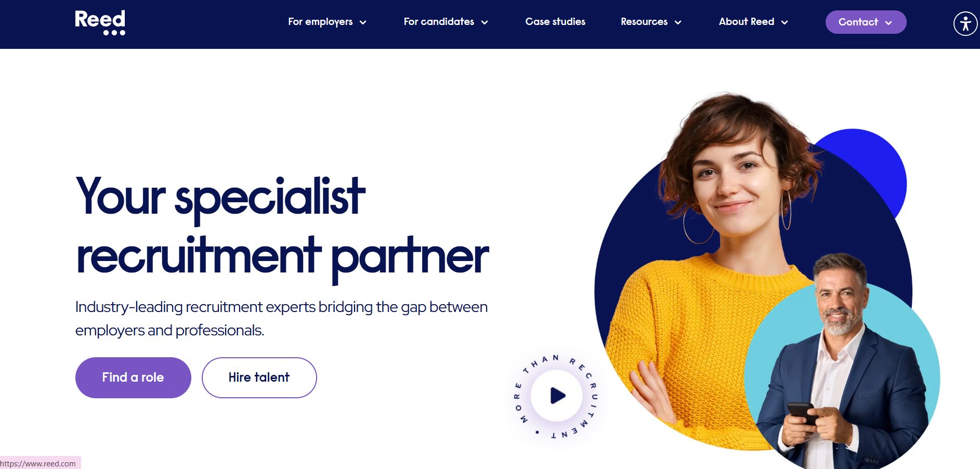Image resolution: width=980 pixels, height=469 pixels.
Task: Open the For candidates menu
Action: click(x=439, y=22)
